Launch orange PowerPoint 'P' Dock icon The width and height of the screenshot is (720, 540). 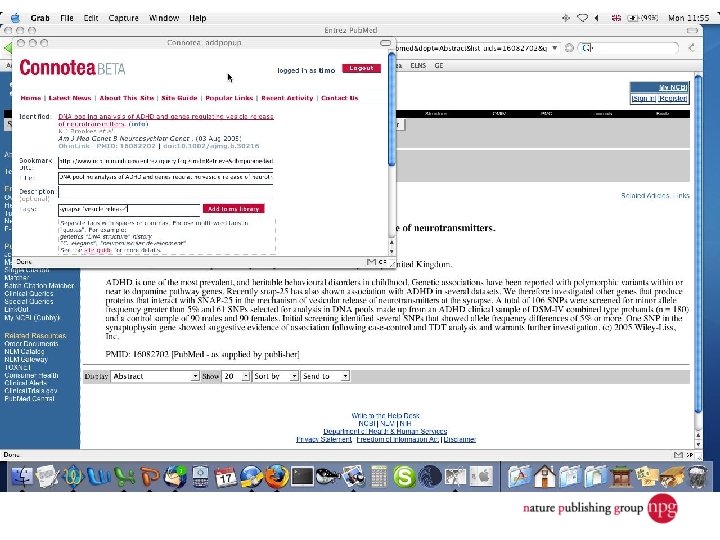click(149, 476)
